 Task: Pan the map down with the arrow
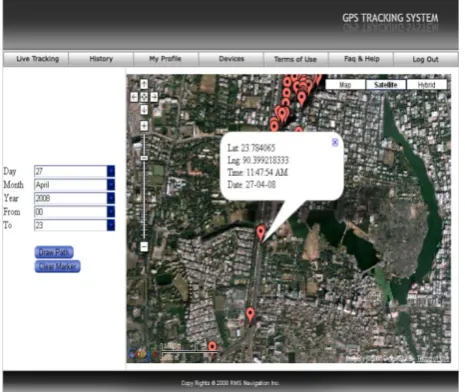pyautogui.click(x=144, y=109)
